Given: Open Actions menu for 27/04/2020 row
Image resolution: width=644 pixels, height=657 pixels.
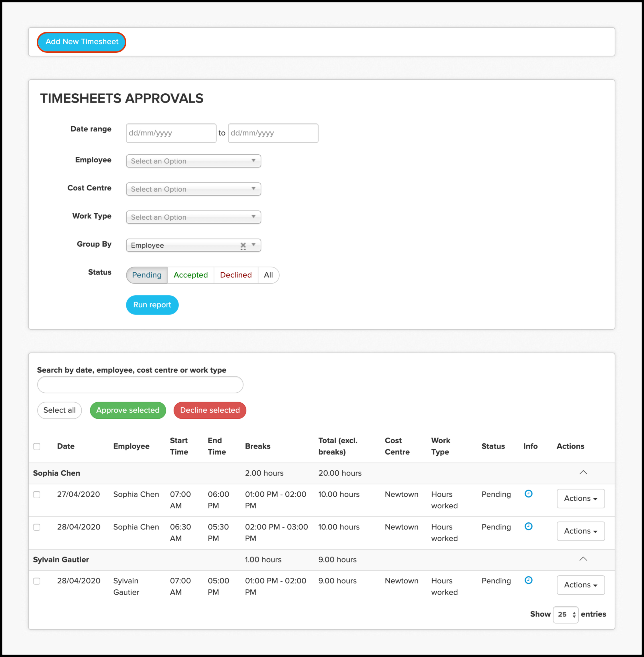Looking at the screenshot, I should pyautogui.click(x=580, y=498).
